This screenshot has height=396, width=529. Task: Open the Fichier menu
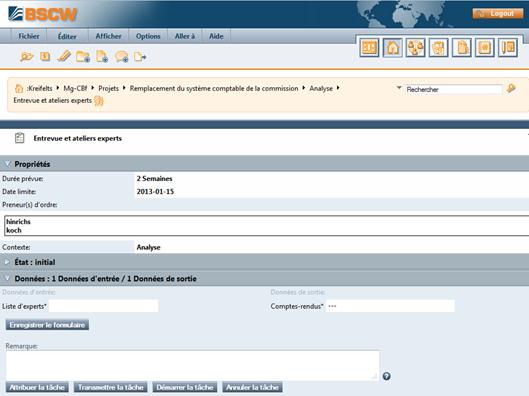29,36
